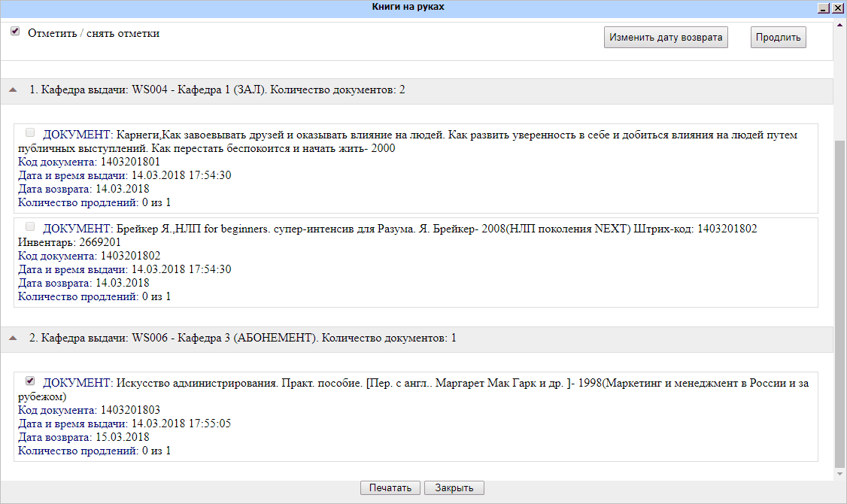Click the bottom "Закрыть" button
Viewport: 847px width, 504px height.
click(x=454, y=488)
